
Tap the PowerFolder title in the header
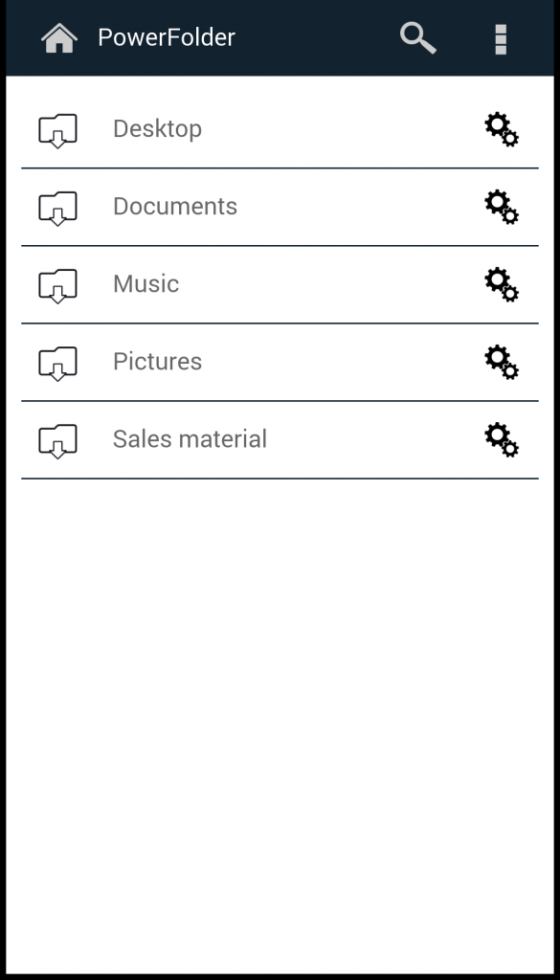coord(165,37)
